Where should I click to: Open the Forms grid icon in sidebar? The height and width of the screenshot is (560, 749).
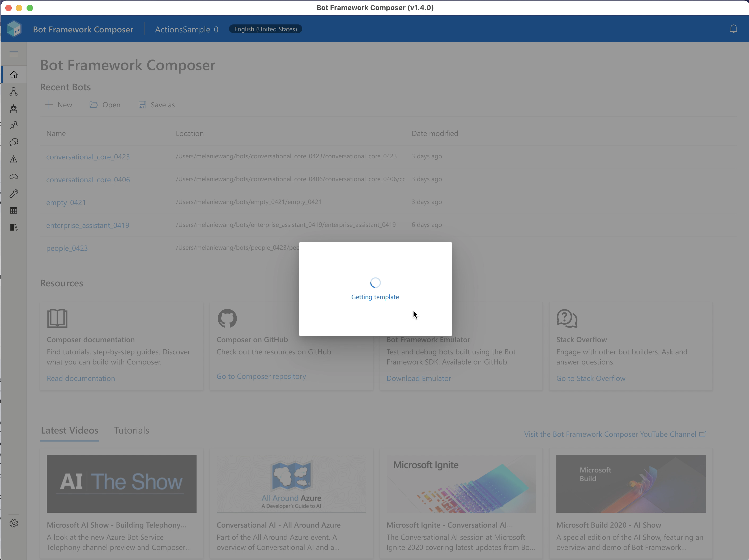coord(14,210)
